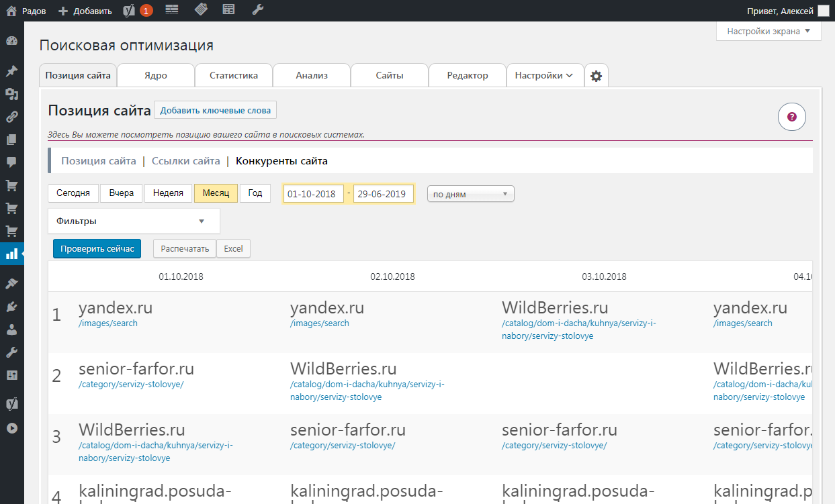
Task: Open the round question mark help icon
Action: click(791, 117)
